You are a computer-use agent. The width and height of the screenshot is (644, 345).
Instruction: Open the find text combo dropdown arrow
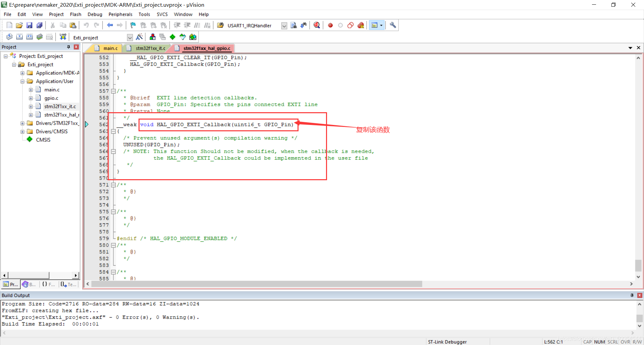pyautogui.click(x=284, y=26)
